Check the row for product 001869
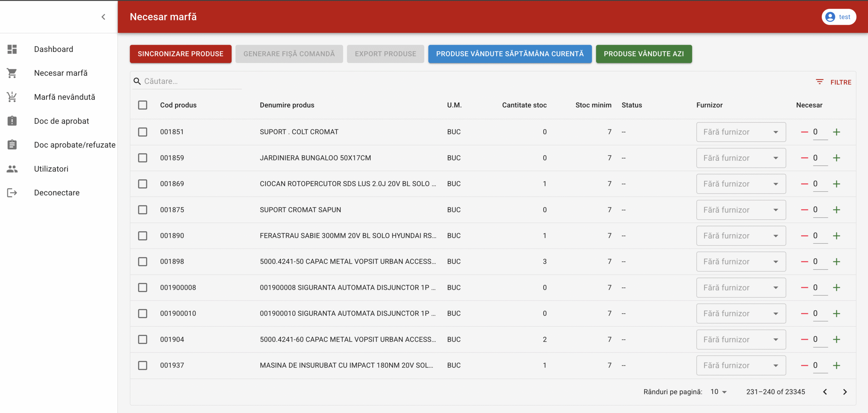 click(143, 184)
